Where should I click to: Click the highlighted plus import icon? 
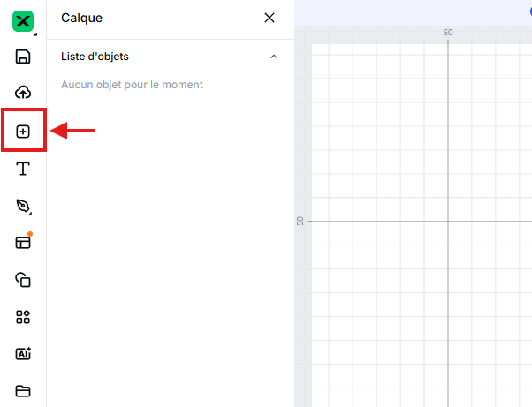tap(23, 132)
